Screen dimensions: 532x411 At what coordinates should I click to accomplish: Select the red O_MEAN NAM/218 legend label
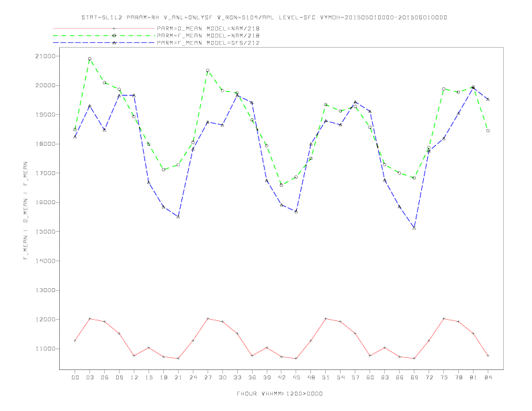[x=208, y=28]
